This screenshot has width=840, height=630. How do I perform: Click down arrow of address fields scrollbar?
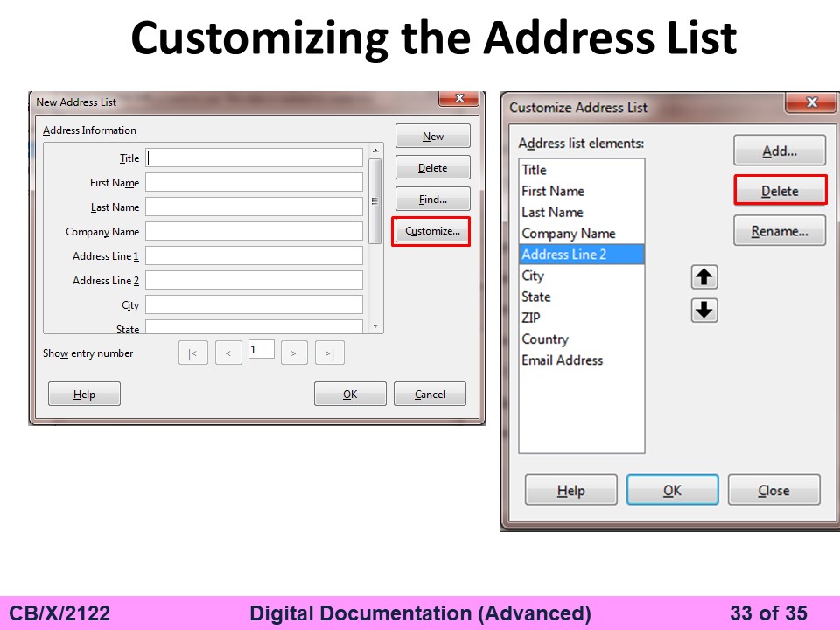(x=375, y=326)
